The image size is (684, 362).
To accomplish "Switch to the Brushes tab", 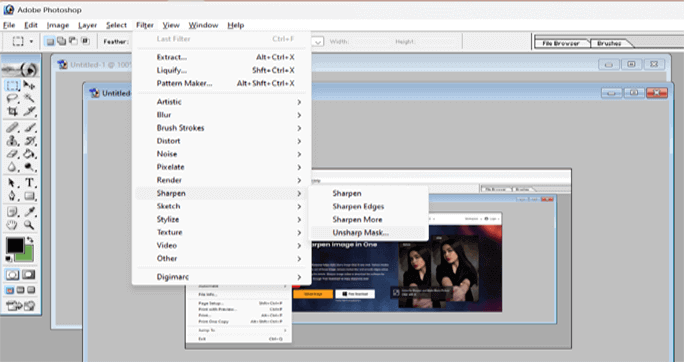I will pyautogui.click(x=609, y=43).
